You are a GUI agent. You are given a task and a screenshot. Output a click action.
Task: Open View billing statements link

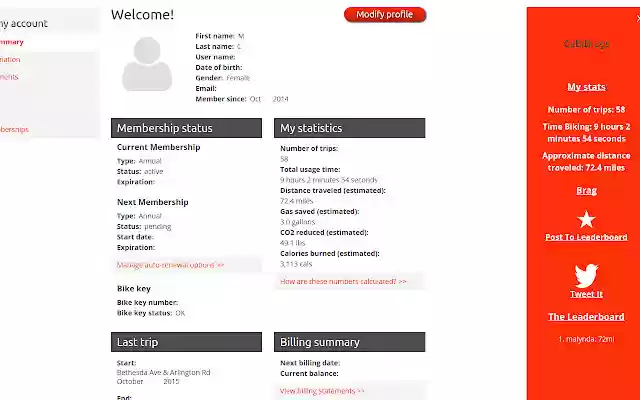(322, 391)
